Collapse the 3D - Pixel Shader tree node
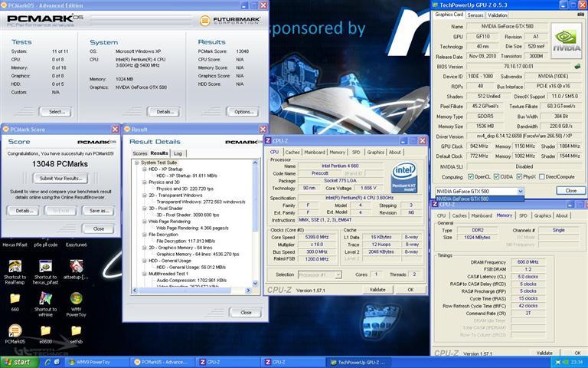The height and width of the screenshot is (368, 588). tap(145, 209)
